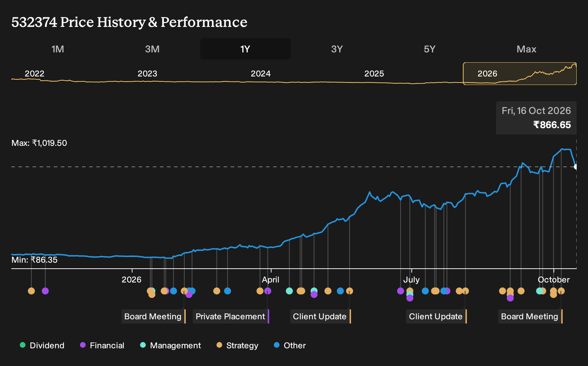The image size is (588, 366).
Task: Show the Max history range tab
Action: tap(526, 49)
